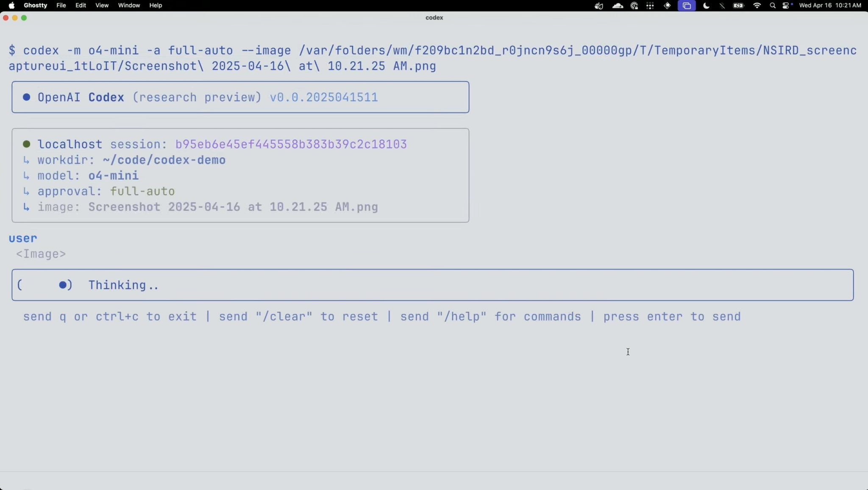The image size is (868, 490).
Task: Click the battery charging indicator
Action: point(738,6)
